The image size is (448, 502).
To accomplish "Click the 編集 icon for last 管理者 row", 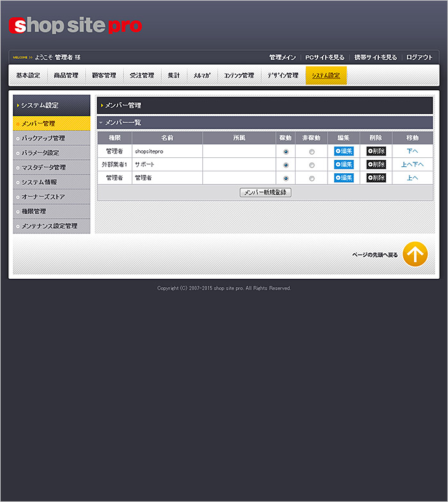I will (x=344, y=178).
